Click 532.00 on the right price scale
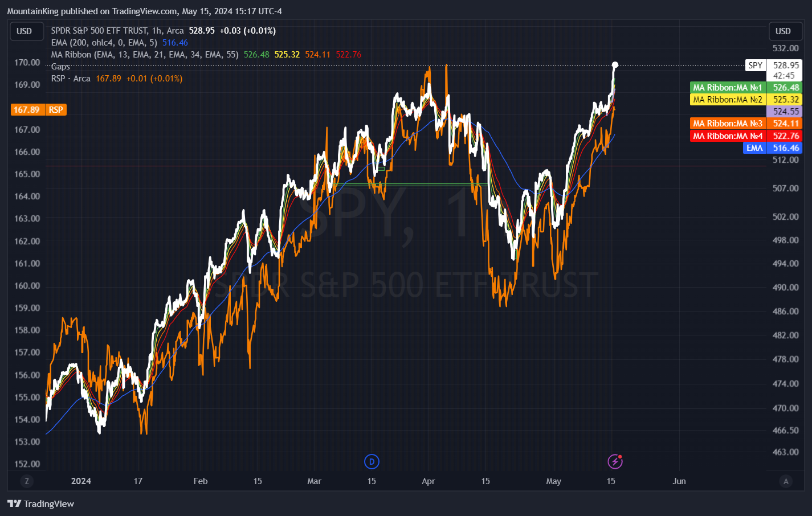Viewport: 812px width, 516px height. [786, 48]
